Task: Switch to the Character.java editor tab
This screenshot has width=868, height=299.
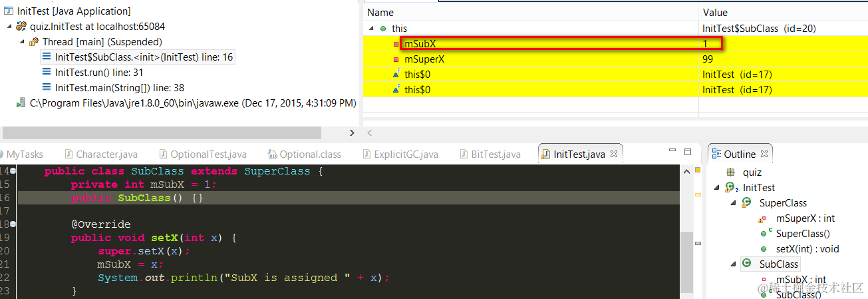Action: pos(100,154)
